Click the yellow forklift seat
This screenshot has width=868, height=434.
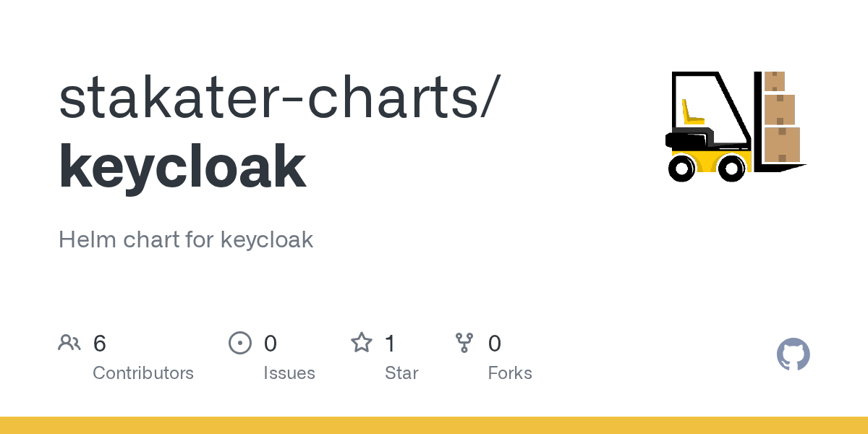click(x=692, y=112)
